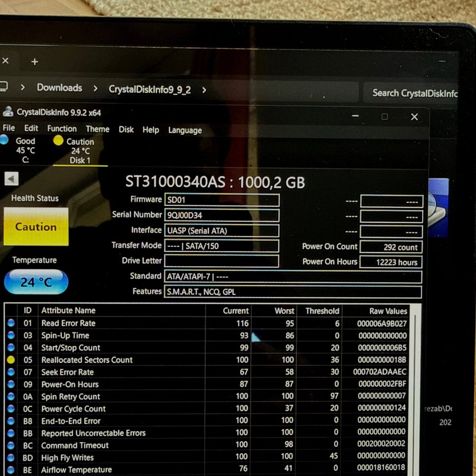Screen dimensions: 476x476
Task: Expand the chevron before Downloads breadcrumb
Action: [x=23, y=87]
